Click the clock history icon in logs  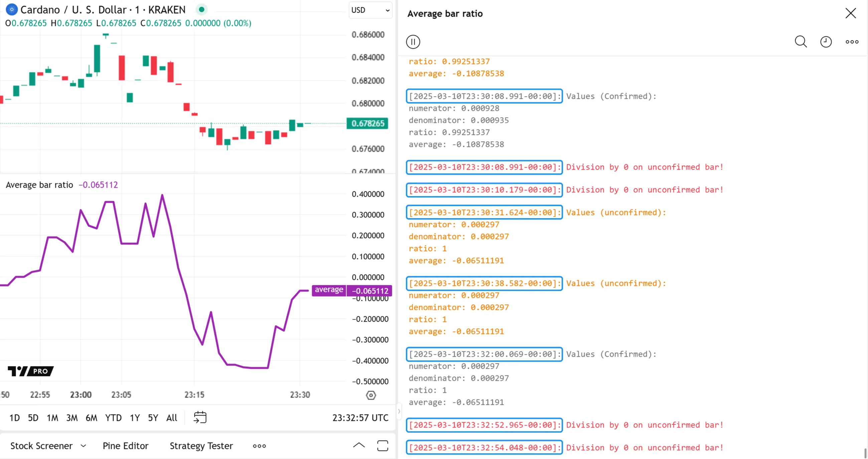coord(826,42)
